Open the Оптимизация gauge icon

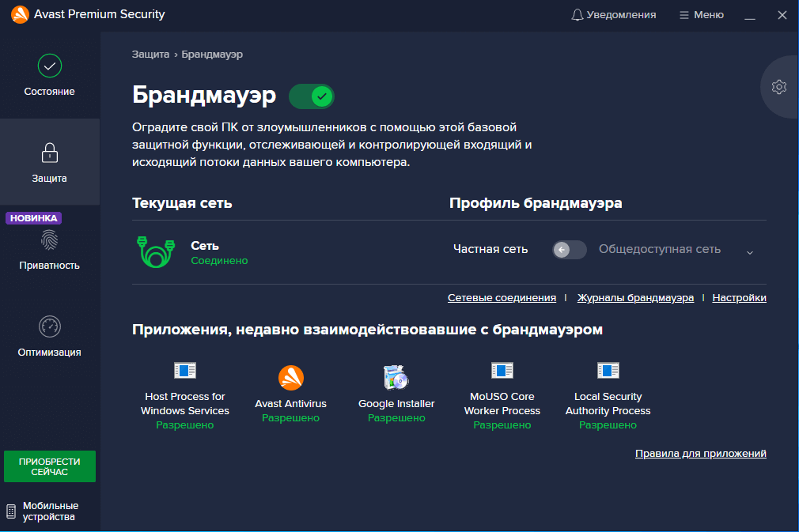(x=49, y=326)
